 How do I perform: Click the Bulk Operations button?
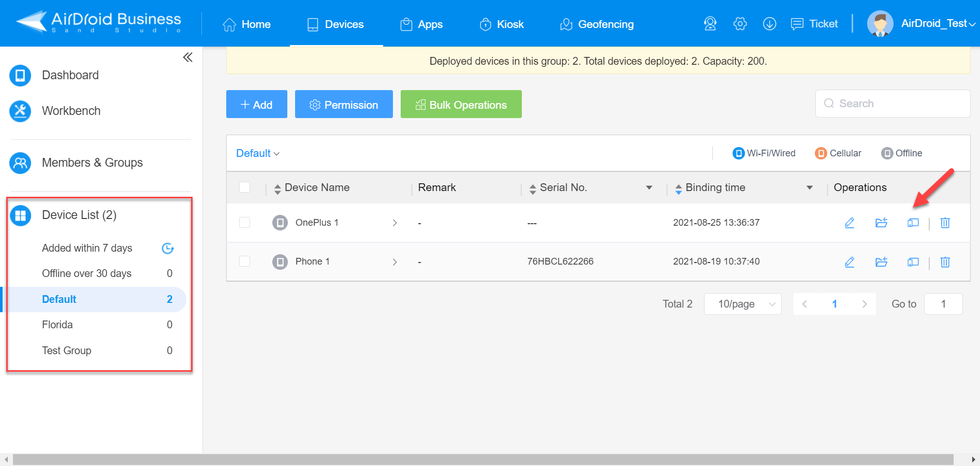pos(461,105)
